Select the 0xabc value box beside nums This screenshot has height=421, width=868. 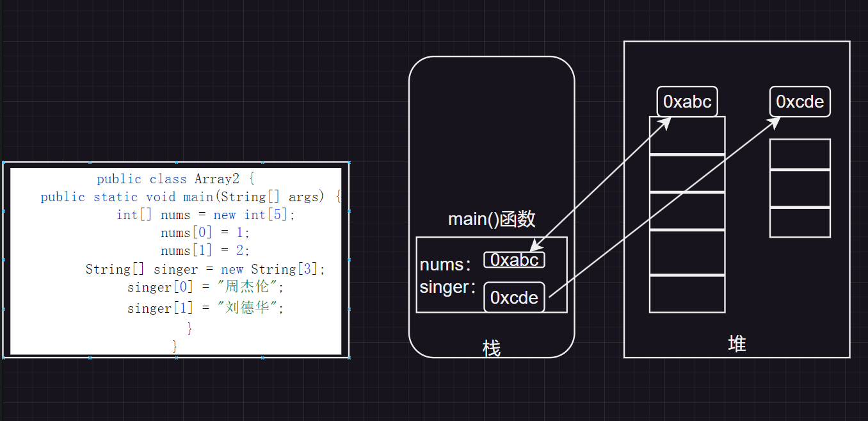point(515,260)
